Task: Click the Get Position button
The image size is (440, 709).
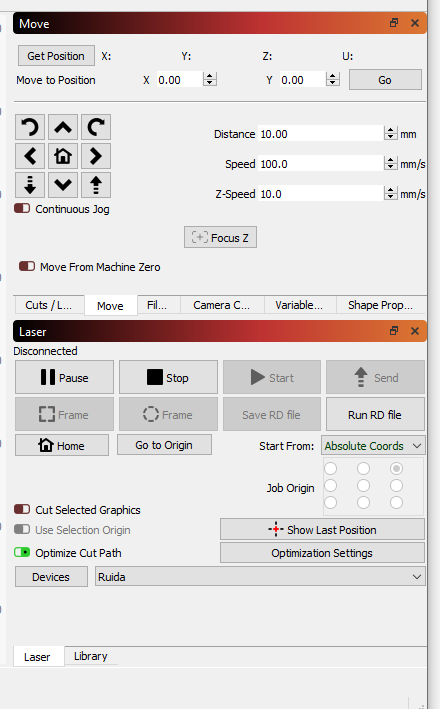Action: tap(56, 56)
